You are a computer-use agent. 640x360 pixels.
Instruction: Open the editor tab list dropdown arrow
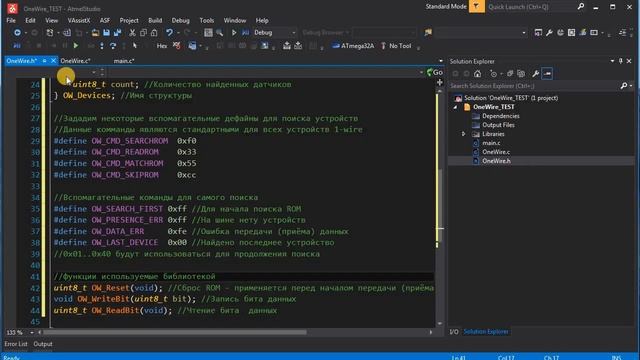(440, 61)
